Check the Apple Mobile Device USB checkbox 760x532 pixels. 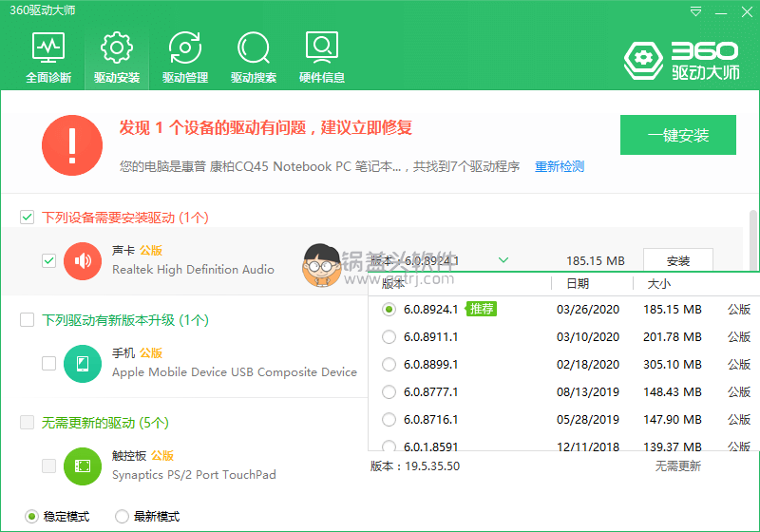tap(49, 364)
